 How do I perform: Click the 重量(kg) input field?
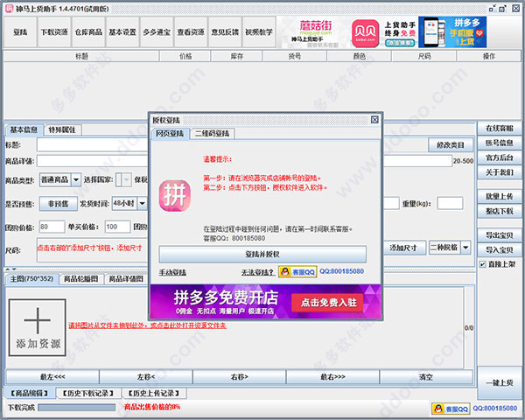point(450,203)
